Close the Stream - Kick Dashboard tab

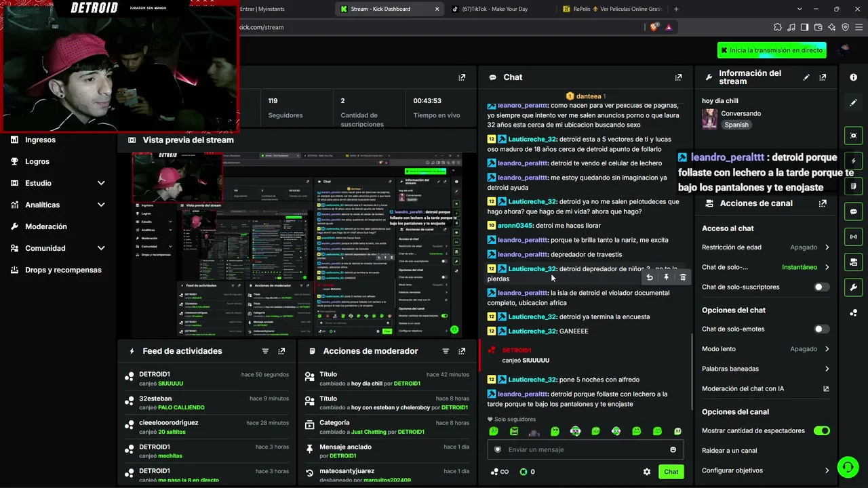pyautogui.click(x=437, y=9)
